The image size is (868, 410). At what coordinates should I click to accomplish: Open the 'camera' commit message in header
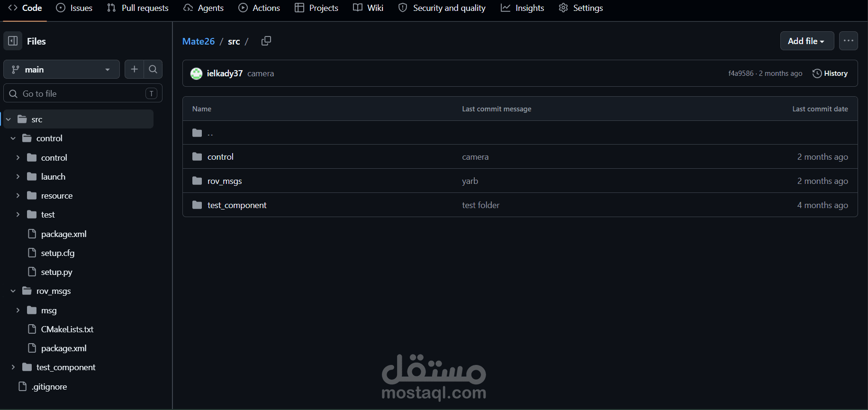pos(261,73)
